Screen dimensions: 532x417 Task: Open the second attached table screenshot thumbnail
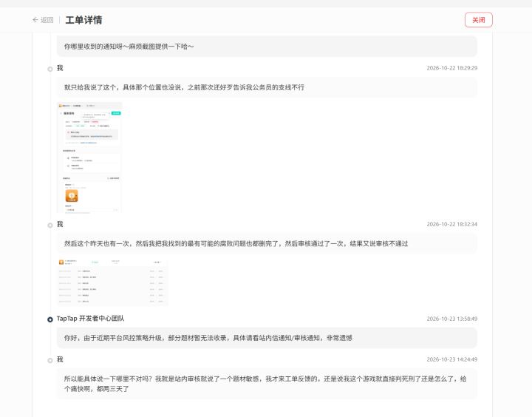click(112, 282)
